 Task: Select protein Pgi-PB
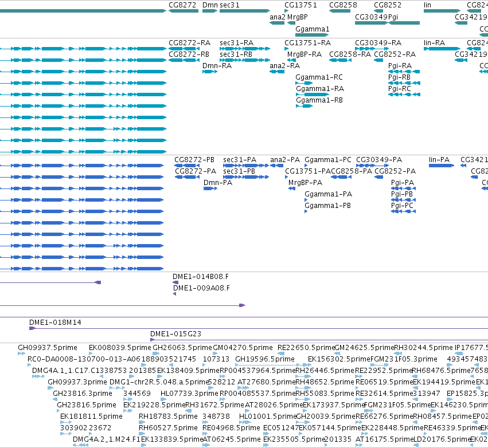point(402,194)
